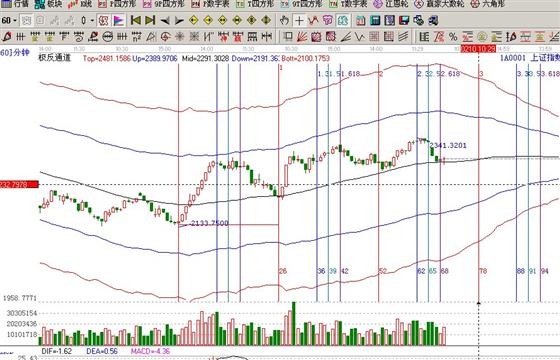Image resolution: width=560 pixels, height=360 pixels.
Task: Click the 上证指数 stock name label
Action: point(545,58)
